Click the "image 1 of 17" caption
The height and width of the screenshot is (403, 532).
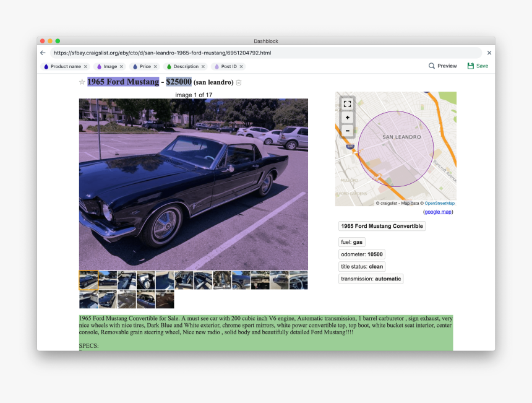point(194,95)
